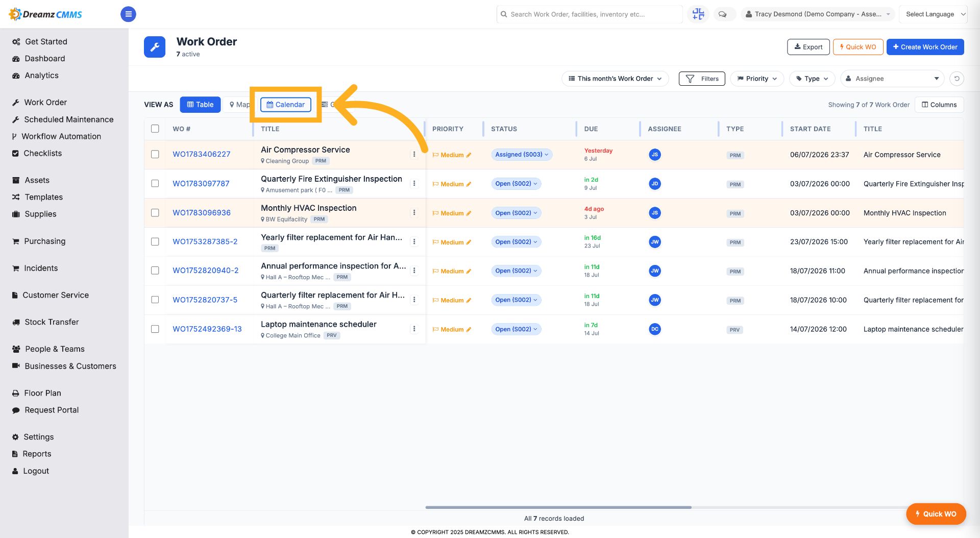
Task: Open kebab menu for Quarterly Fire Extinguisher Inspection
Action: tap(414, 183)
